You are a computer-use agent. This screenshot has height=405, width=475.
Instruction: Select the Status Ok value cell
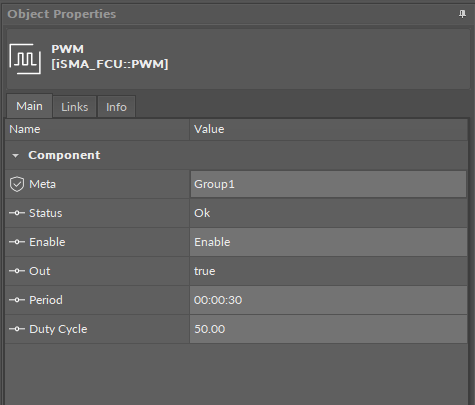[x=328, y=213]
